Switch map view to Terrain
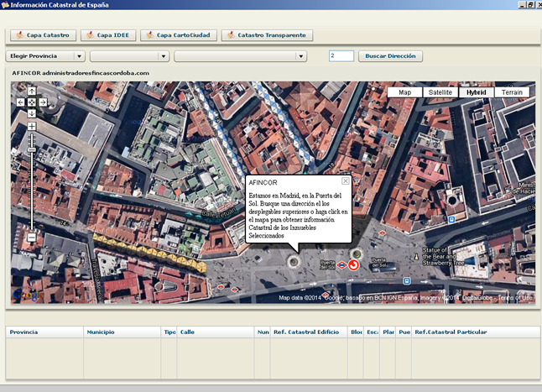Screen dimensions: 542x392 click(512, 92)
